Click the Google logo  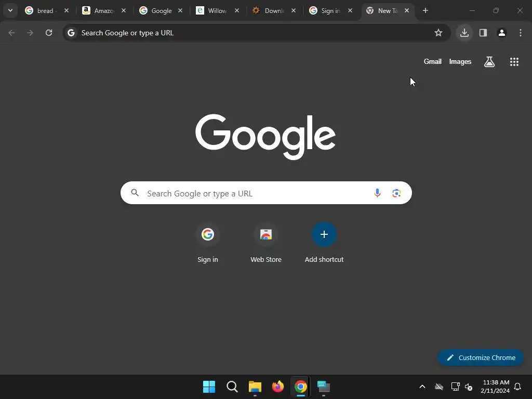pos(265,137)
